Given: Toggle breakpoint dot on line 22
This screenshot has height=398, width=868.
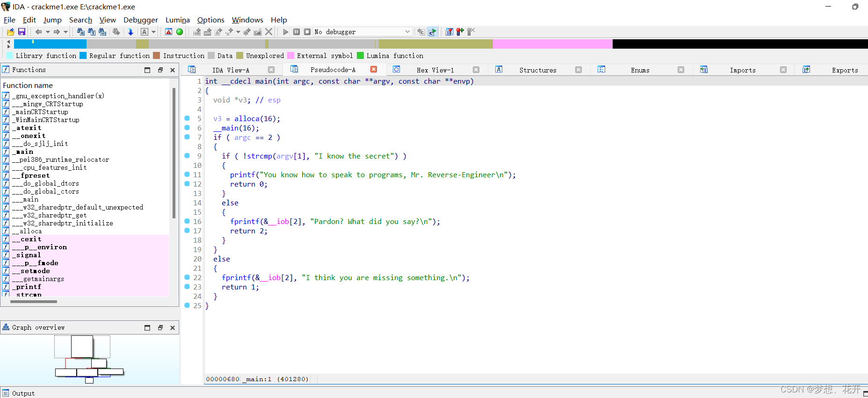Looking at the screenshot, I should coord(187,277).
